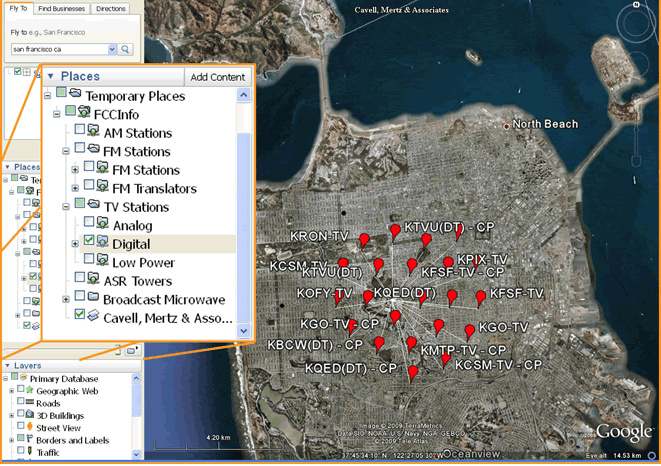The height and width of the screenshot is (466, 661).
Task: Click the KBCW(DT) - CP placemark pin
Action: click(x=379, y=344)
